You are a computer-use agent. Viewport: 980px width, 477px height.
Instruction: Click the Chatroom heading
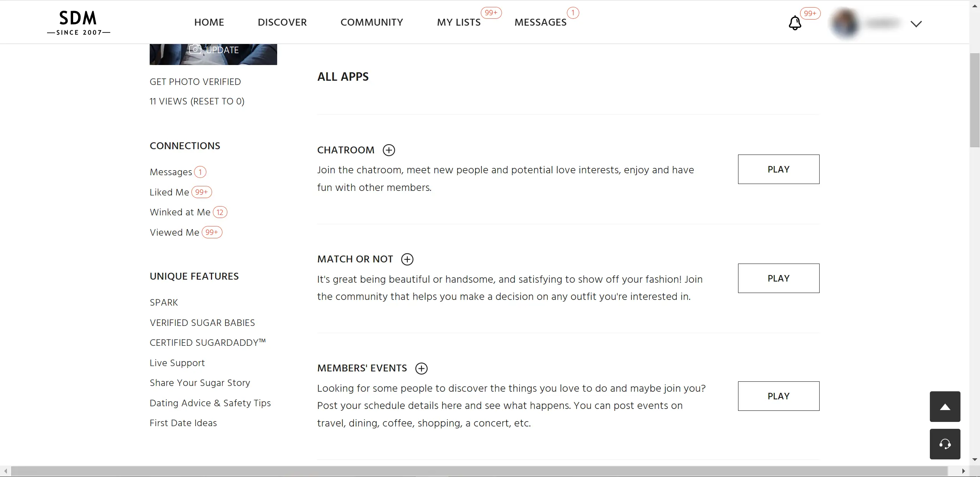pyautogui.click(x=346, y=150)
